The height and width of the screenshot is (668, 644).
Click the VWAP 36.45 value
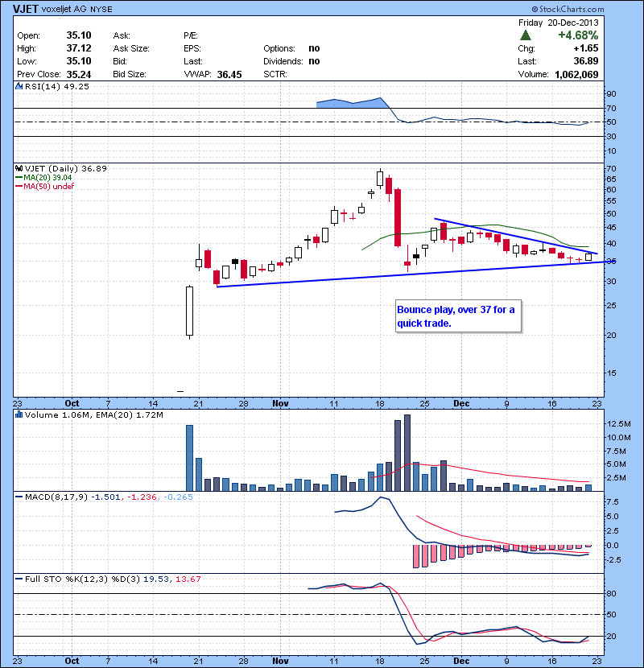[229, 75]
